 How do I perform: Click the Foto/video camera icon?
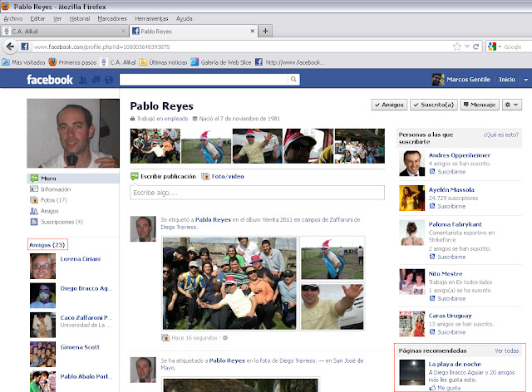(x=205, y=176)
